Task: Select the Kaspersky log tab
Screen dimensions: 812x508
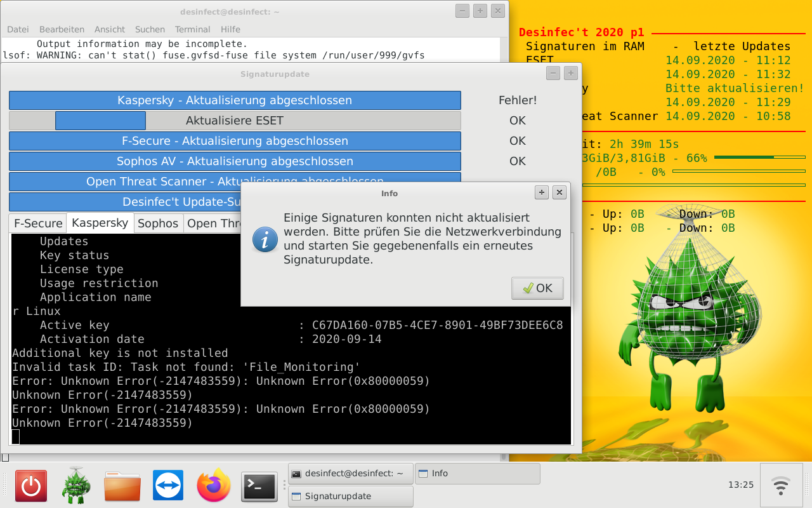Action: click(100, 223)
